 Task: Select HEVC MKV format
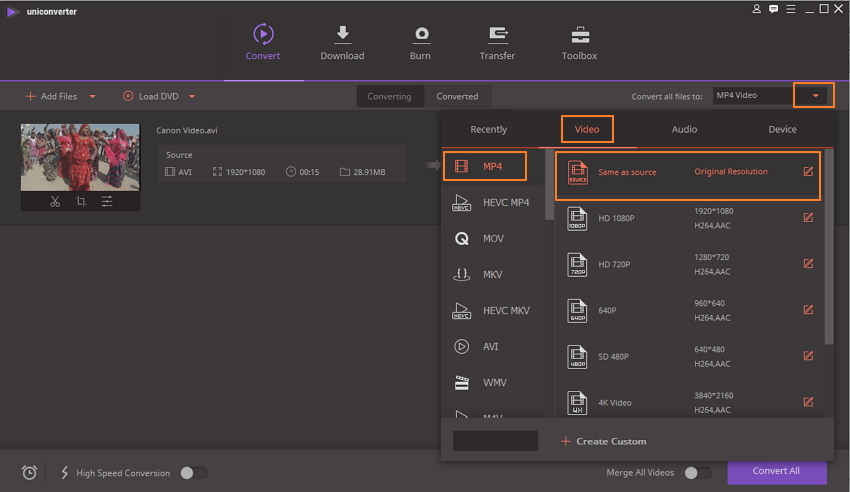(x=493, y=310)
